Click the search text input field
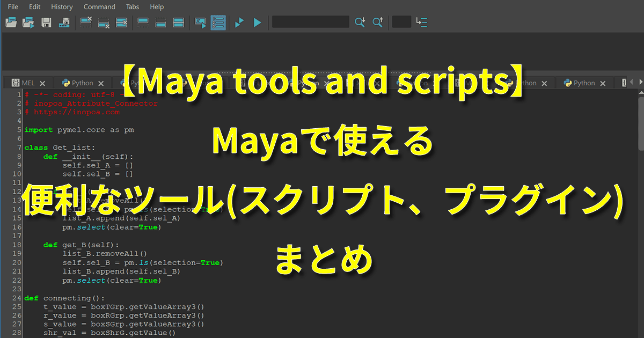The width and height of the screenshot is (644, 338). [310, 22]
